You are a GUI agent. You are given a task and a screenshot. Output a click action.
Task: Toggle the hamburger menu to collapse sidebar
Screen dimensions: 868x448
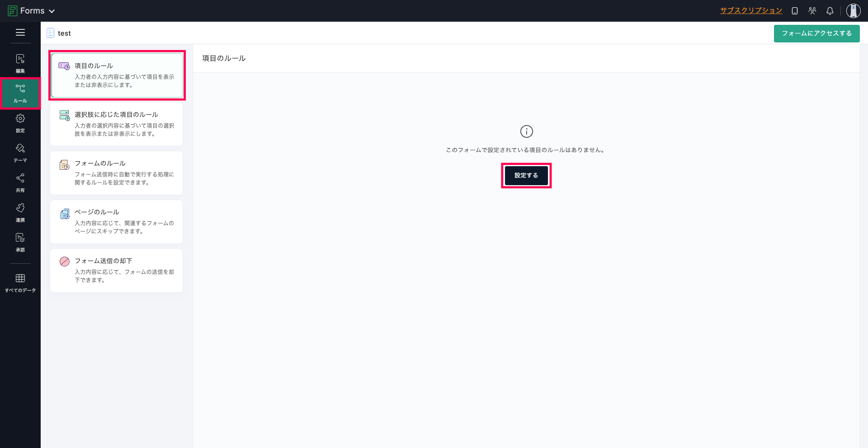[x=20, y=33]
